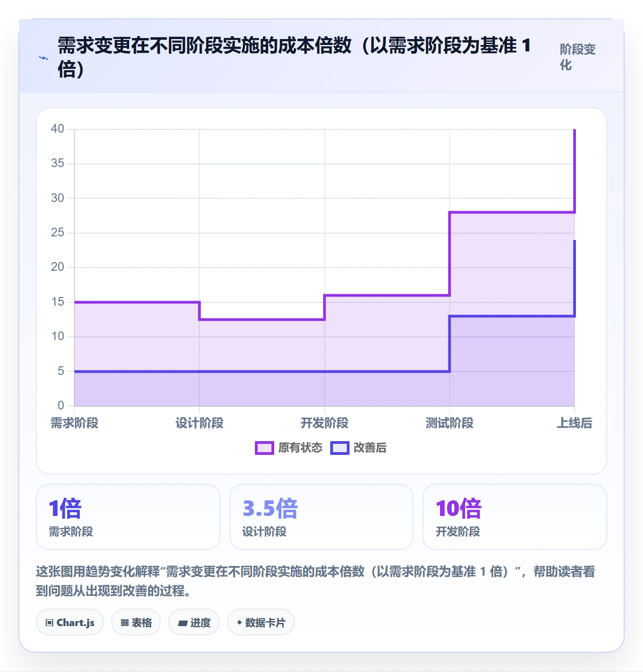The width and height of the screenshot is (643, 672).
Task: Click the 需求阶段 x-axis label
Action: point(74,423)
